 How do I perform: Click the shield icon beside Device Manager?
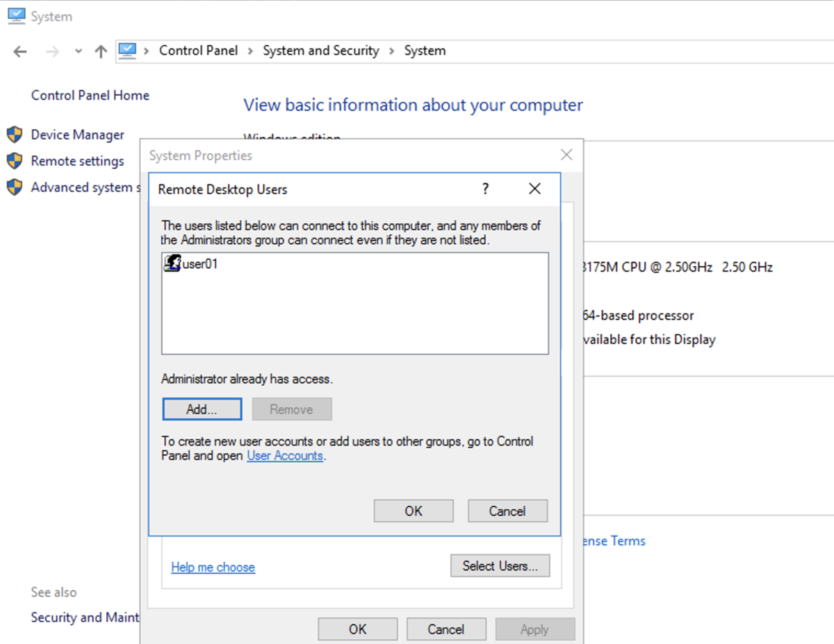click(x=15, y=135)
